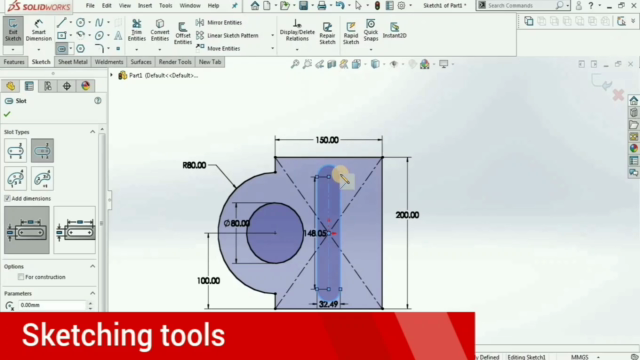The height and width of the screenshot is (360, 640).
Task: Select the Smart Dimension tool
Action: (38, 30)
